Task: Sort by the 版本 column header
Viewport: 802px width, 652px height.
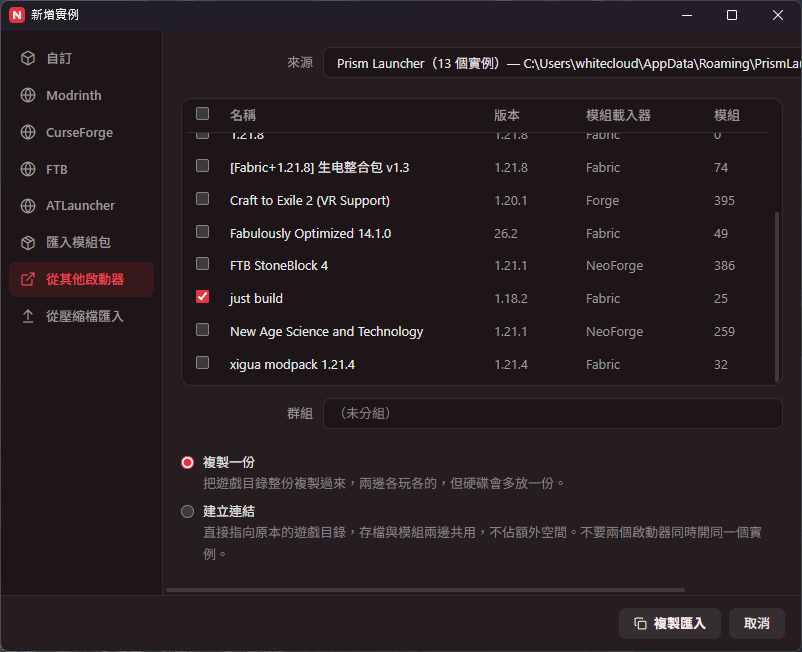Action: click(506, 115)
